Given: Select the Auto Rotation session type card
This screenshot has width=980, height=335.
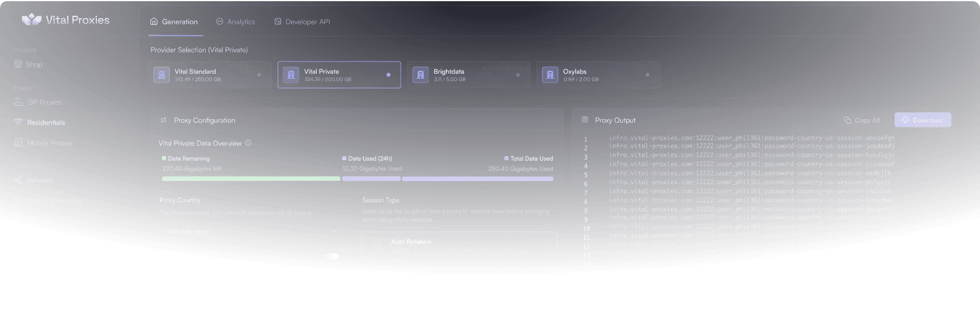Looking at the screenshot, I should [459, 244].
